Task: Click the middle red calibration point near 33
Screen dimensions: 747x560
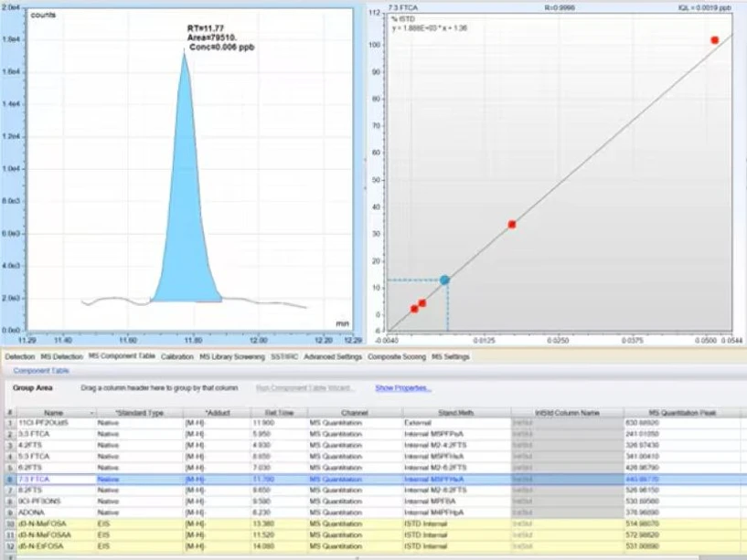Action: (x=512, y=225)
